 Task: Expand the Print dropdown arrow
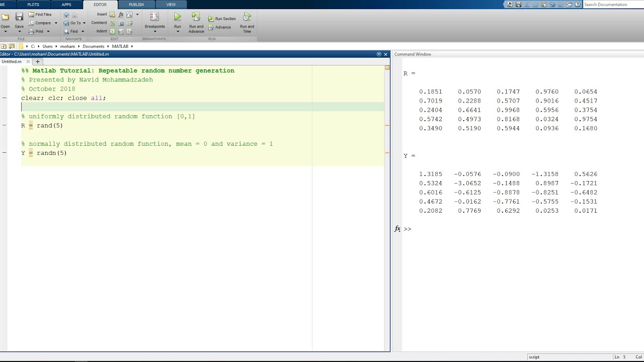pos(48,32)
